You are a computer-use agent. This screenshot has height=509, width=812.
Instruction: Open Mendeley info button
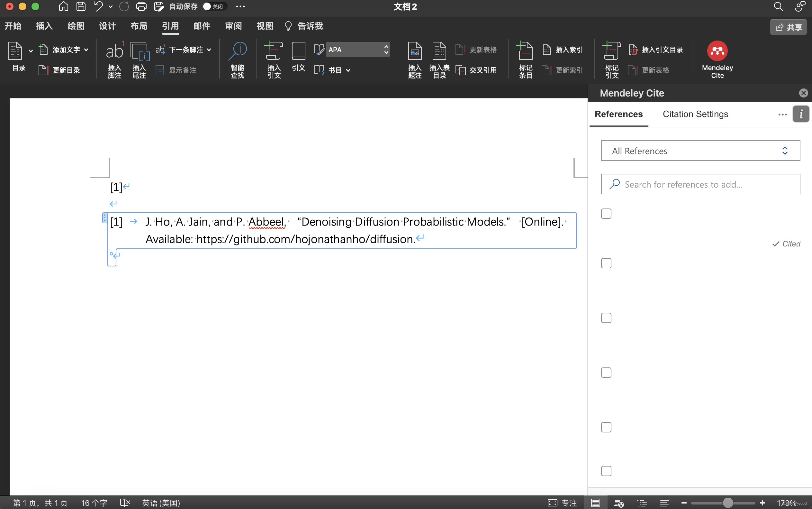click(801, 114)
